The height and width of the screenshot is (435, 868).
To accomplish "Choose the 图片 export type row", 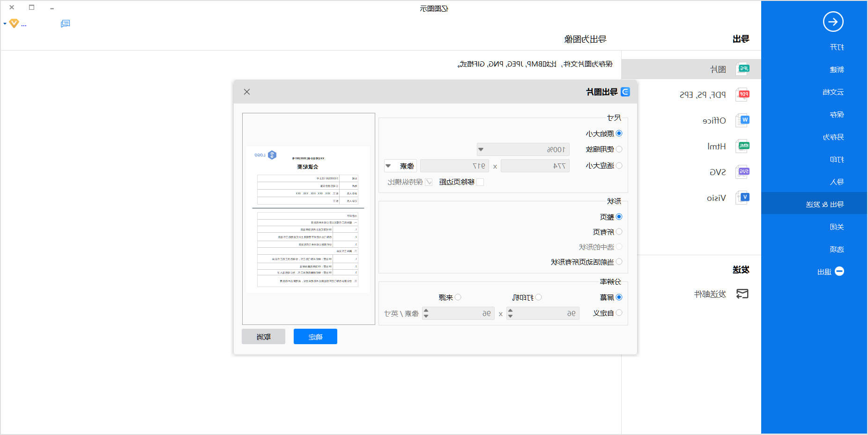I will 691,69.
